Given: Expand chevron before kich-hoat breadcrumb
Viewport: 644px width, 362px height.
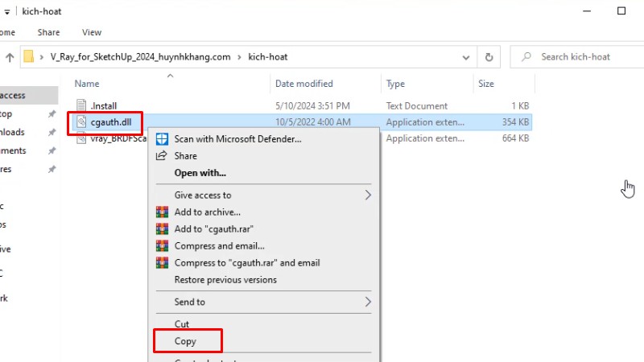Looking at the screenshot, I should [239, 57].
